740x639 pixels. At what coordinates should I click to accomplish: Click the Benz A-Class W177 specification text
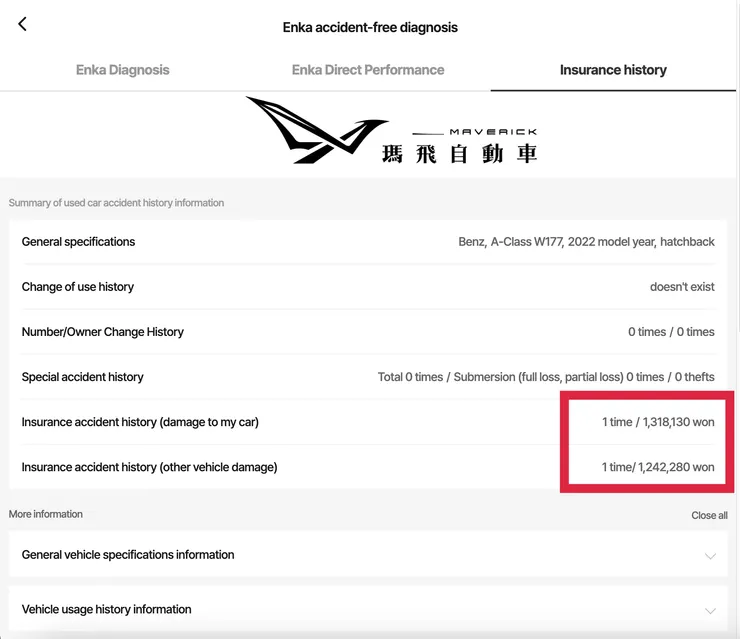click(586, 242)
